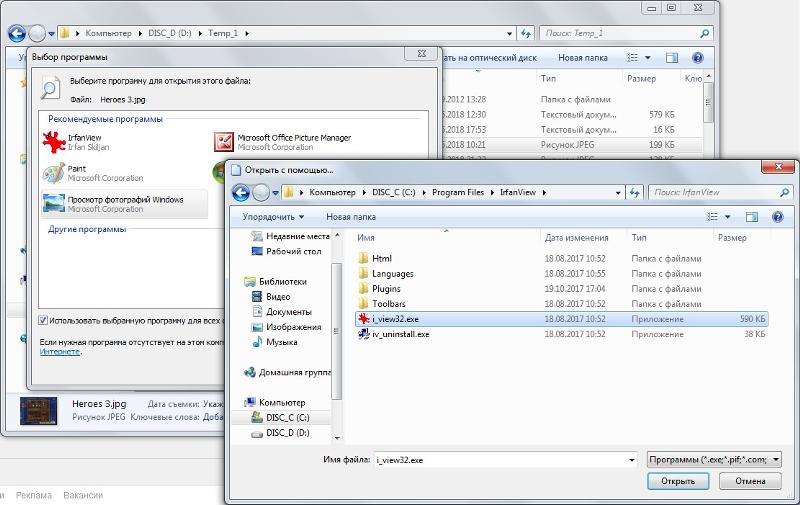
Task: Click forward arrow in Open With dialog
Action: click(x=261, y=192)
